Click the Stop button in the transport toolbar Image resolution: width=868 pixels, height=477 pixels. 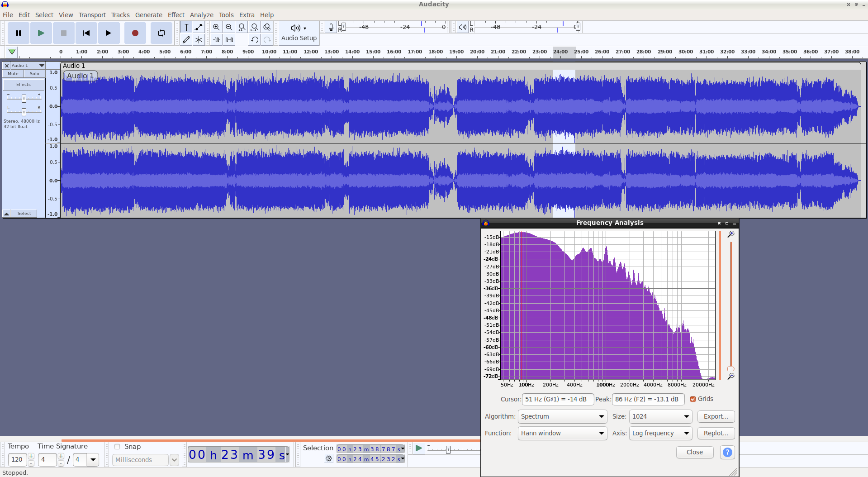pos(64,33)
